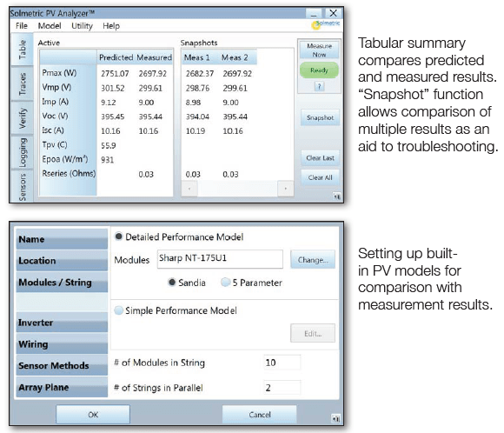Image resolution: width=504 pixels, height=433 pixels.
Task: Select Simple Performance Model radio button
Action: 118,310
